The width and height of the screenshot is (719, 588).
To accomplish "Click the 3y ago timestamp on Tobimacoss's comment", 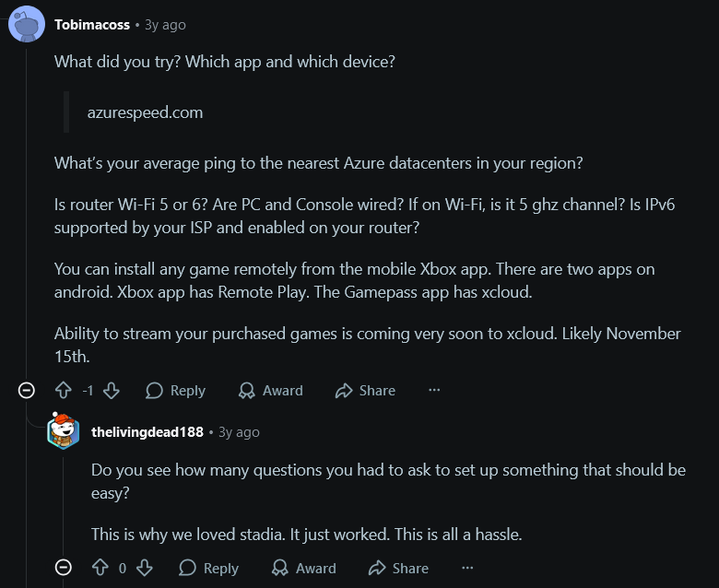I will pyautogui.click(x=166, y=25).
